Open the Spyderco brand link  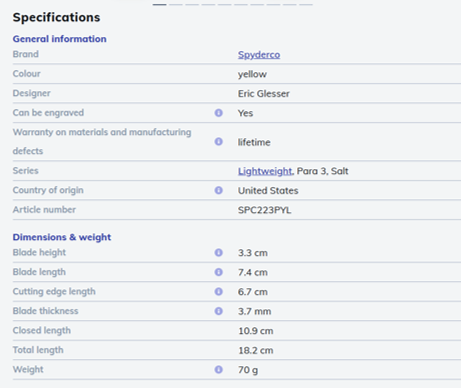pyautogui.click(x=259, y=55)
